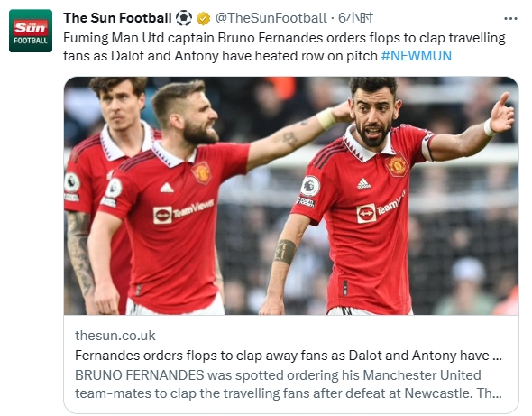Image resolution: width=532 pixels, height=416 pixels.
Task: Click the "BRUNO FERNANDES was spotted" card description
Action: 289,384
